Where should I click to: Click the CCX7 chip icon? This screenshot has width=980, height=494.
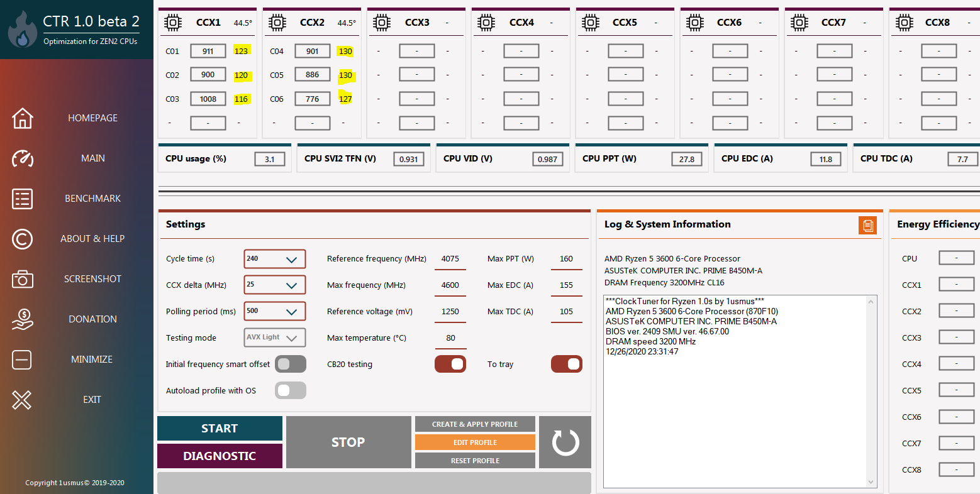coord(799,23)
